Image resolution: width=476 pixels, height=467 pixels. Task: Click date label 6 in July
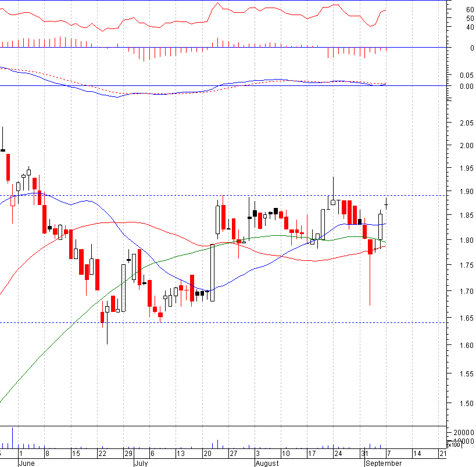pyautogui.click(x=152, y=454)
